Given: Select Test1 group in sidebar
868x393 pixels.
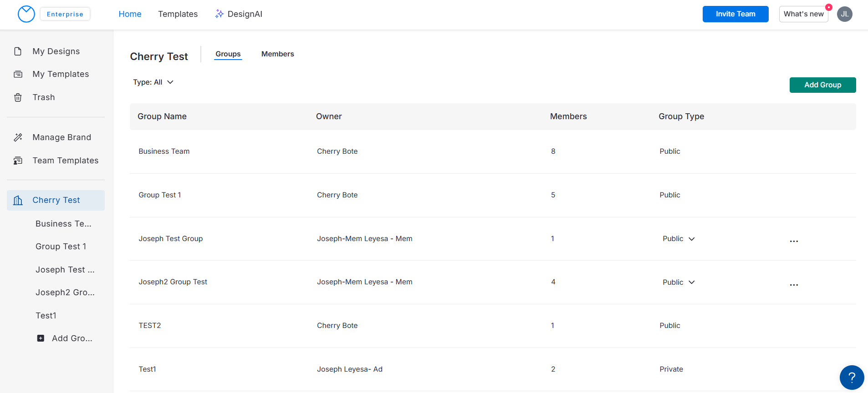Looking at the screenshot, I should pyautogui.click(x=46, y=316).
